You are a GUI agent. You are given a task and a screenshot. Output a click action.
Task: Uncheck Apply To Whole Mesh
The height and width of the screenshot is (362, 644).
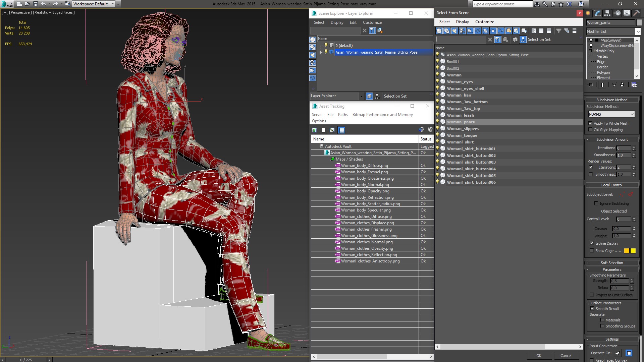coord(590,123)
